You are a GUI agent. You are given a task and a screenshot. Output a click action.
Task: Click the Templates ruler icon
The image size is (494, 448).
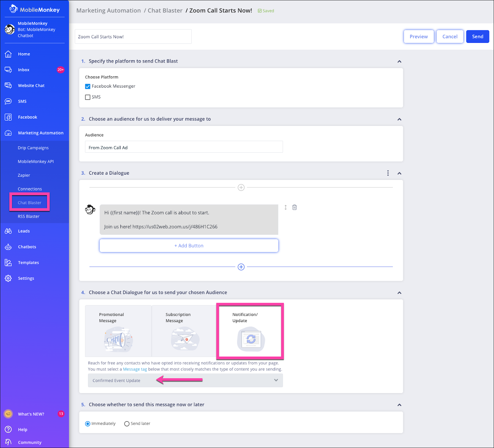(8, 263)
